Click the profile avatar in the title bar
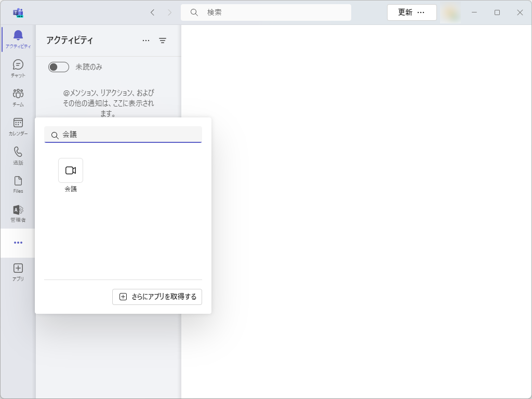Screen dimensions: 532x399 450,12
